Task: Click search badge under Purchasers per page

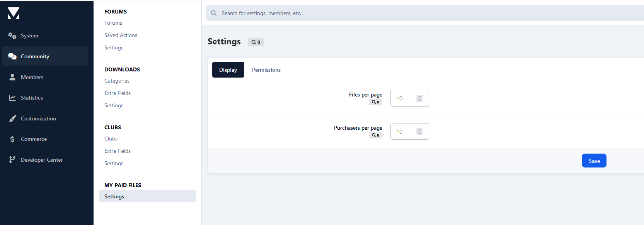Action: click(x=375, y=135)
